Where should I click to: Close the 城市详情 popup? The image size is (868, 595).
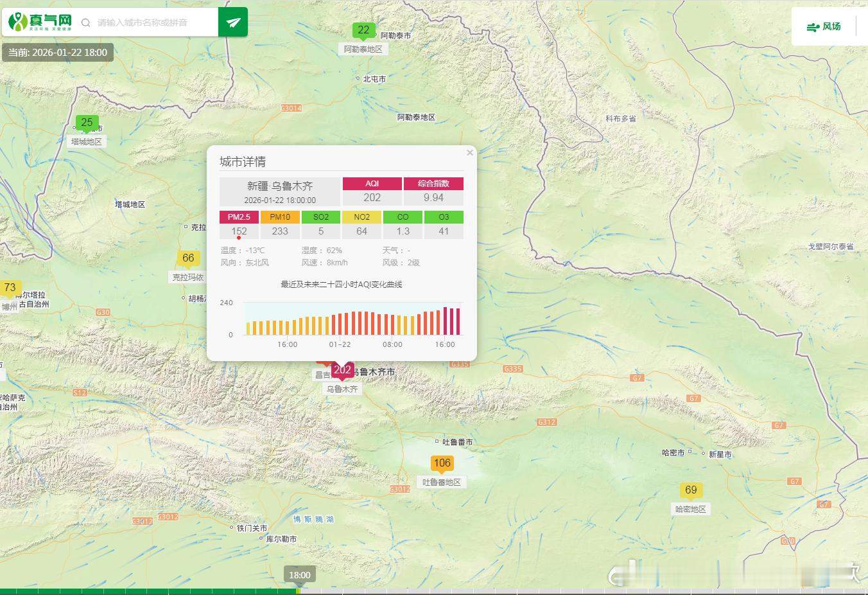470,153
